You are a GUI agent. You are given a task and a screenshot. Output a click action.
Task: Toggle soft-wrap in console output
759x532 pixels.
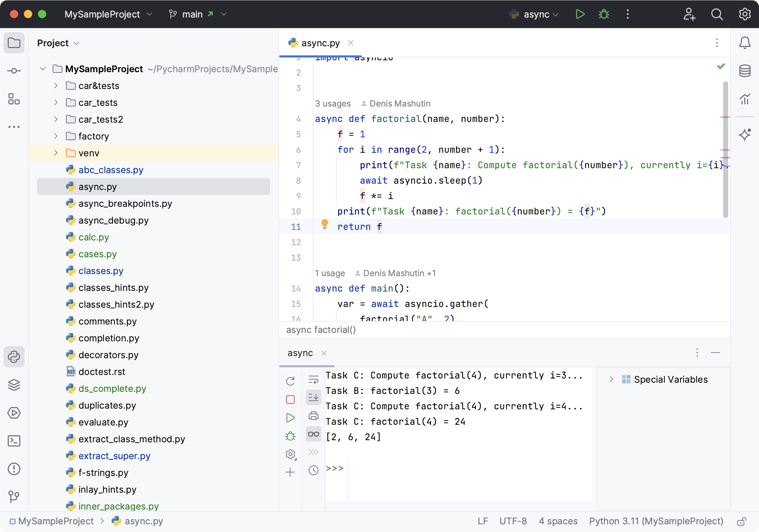pyautogui.click(x=314, y=380)
